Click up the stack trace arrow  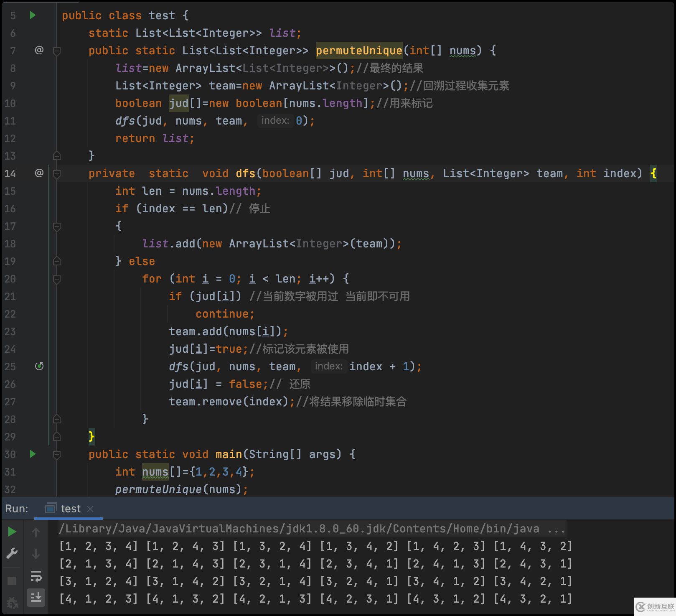tap(36, 532)
